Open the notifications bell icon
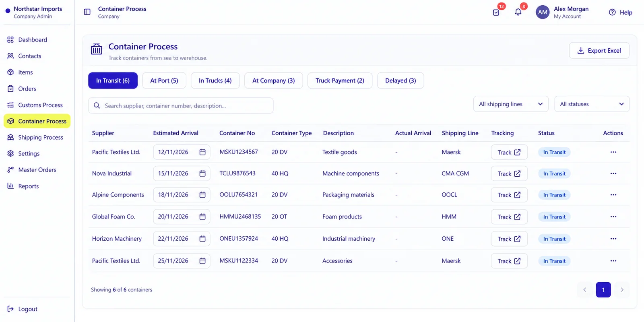644x322 pixels. [518, 12]
